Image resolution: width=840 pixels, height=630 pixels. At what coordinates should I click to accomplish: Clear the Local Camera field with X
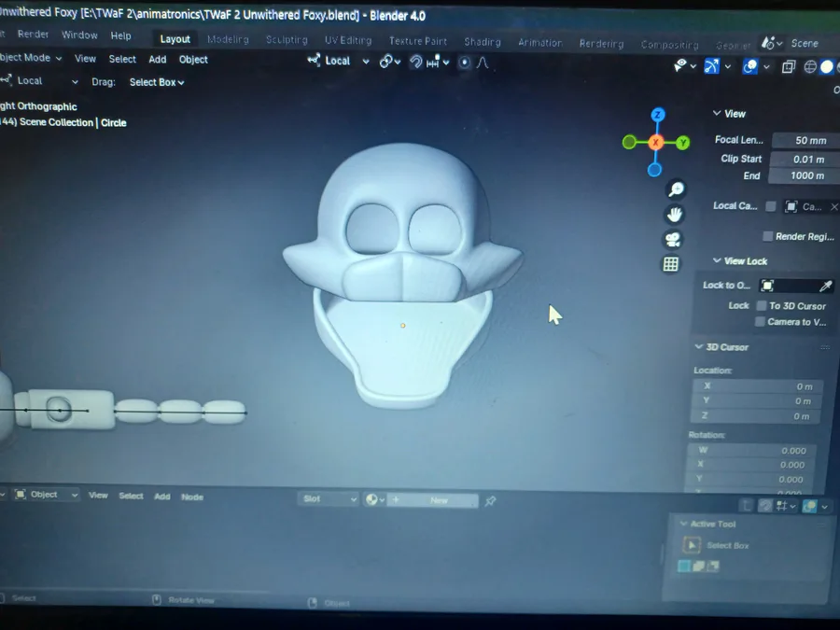pos(834,207)
